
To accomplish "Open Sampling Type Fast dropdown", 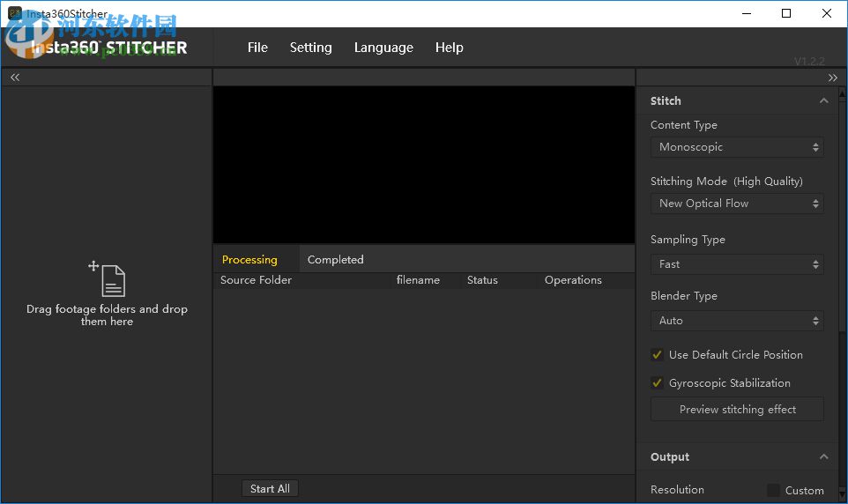I will click(x=737, y=264).
